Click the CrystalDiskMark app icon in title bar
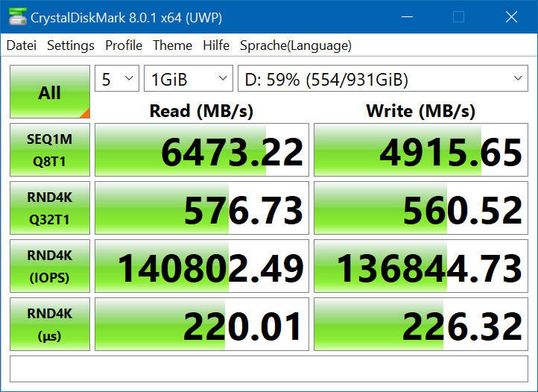The image size is (538, 392). pos(17,16)
